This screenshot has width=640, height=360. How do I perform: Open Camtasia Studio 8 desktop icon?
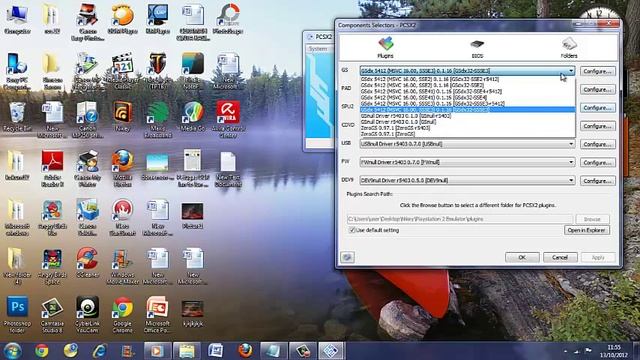[x=52, y=314]
